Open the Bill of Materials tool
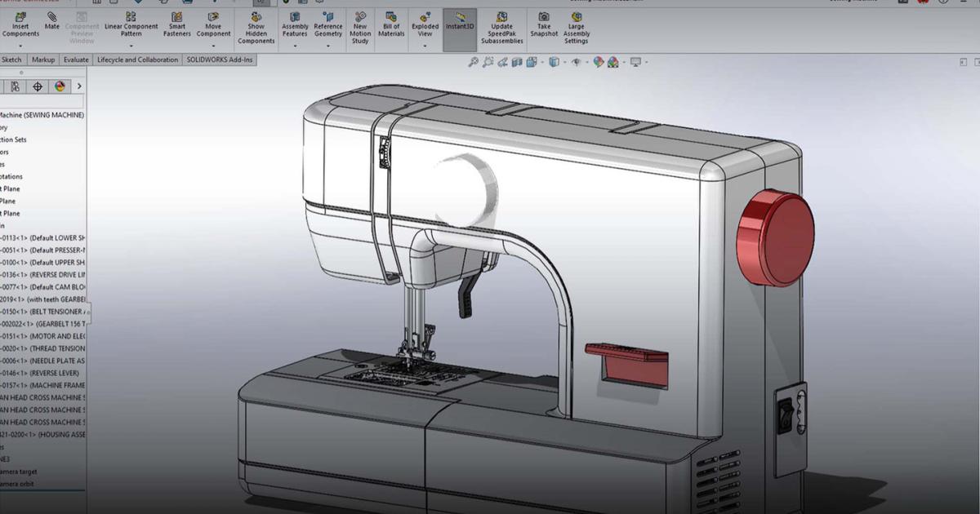980x514 pixels. pyautogui.click(x=391, y=24)
